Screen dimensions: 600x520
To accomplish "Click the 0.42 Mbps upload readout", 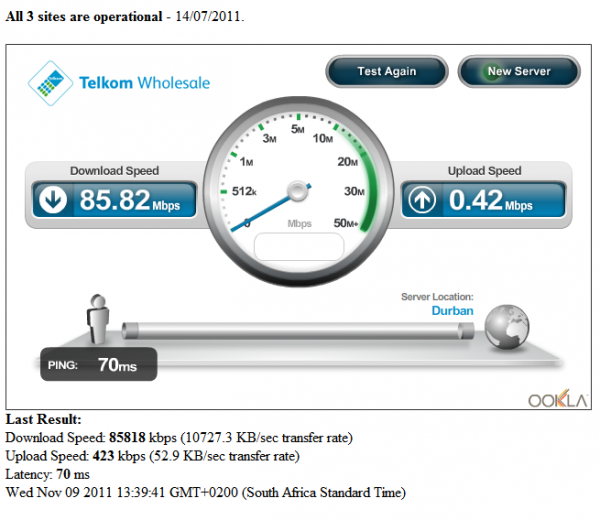I will (x=491, y=200).
